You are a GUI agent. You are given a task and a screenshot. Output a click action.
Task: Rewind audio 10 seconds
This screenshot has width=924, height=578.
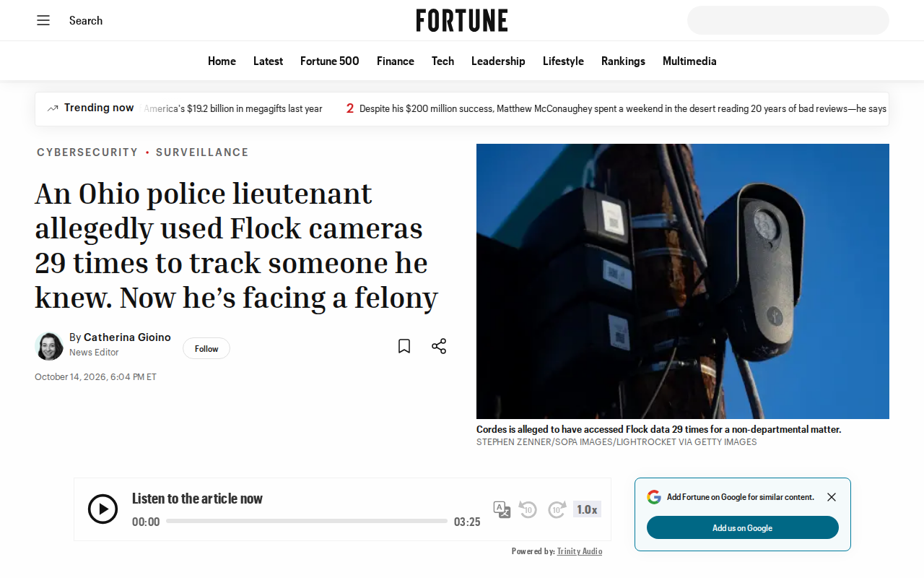[528, 509]
